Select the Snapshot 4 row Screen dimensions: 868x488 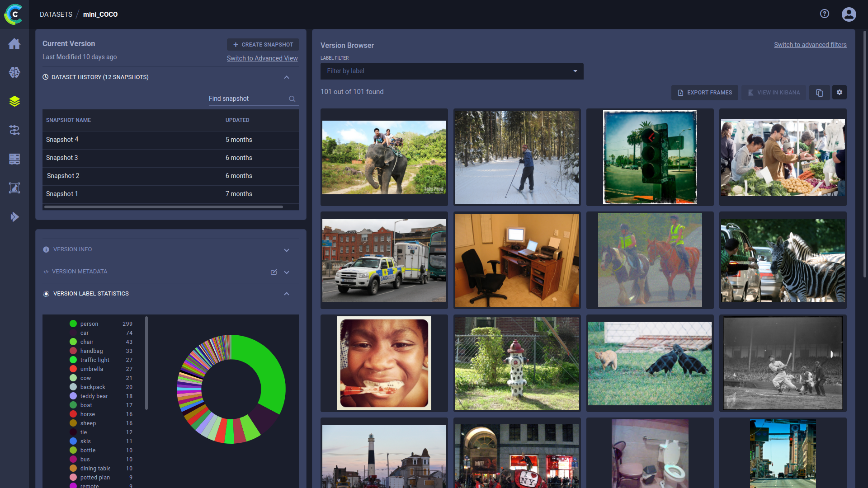point(170,140)
